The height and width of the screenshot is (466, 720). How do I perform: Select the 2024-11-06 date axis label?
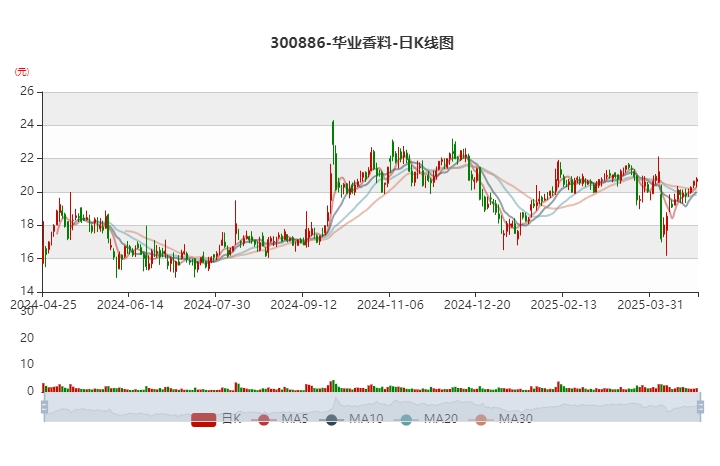390,305
